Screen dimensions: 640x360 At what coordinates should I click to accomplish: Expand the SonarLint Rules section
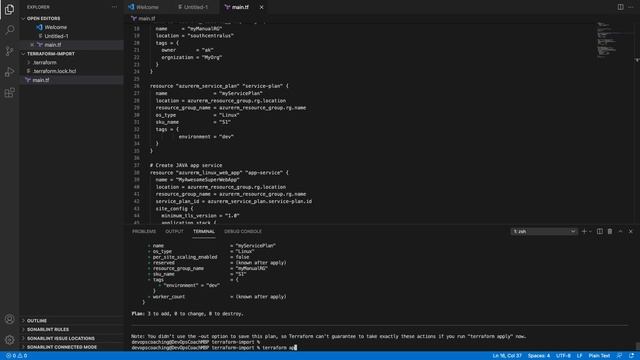(48, 329)
